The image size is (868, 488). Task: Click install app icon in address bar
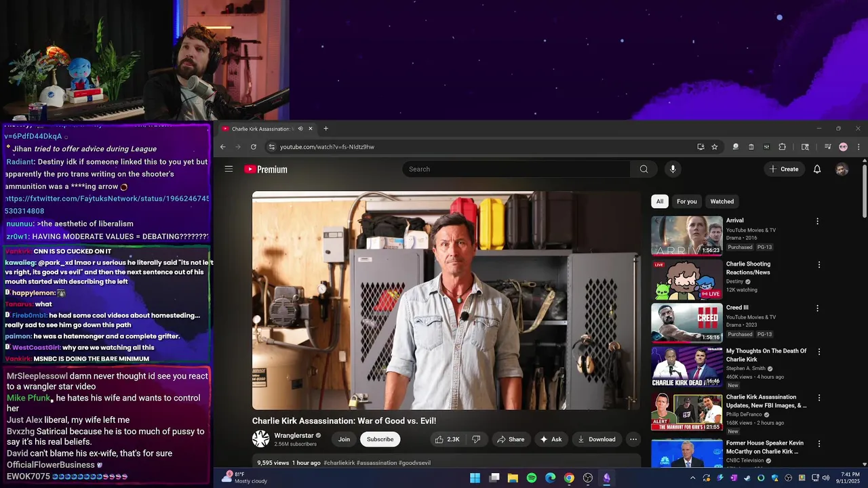(701, 146)
